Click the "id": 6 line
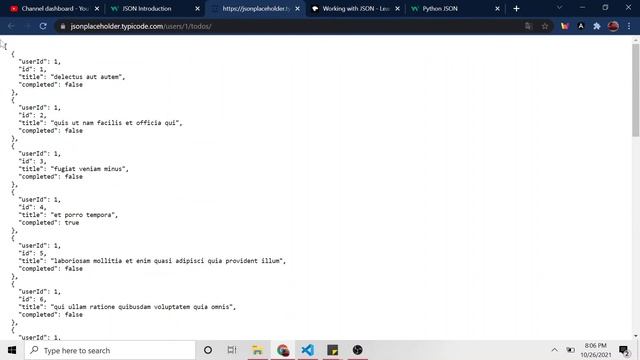640x360 pixels. [33, 299]
